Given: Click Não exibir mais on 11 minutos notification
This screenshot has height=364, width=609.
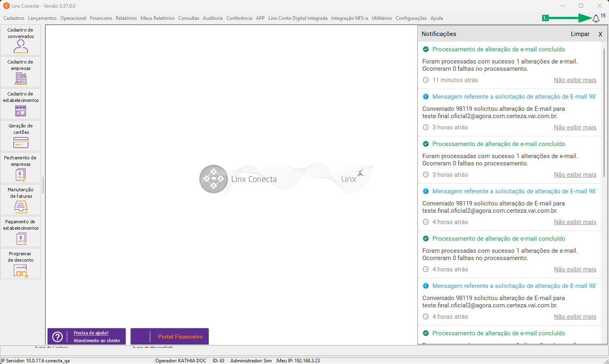Looking at the screenshot, I should [x=575, y=80].
